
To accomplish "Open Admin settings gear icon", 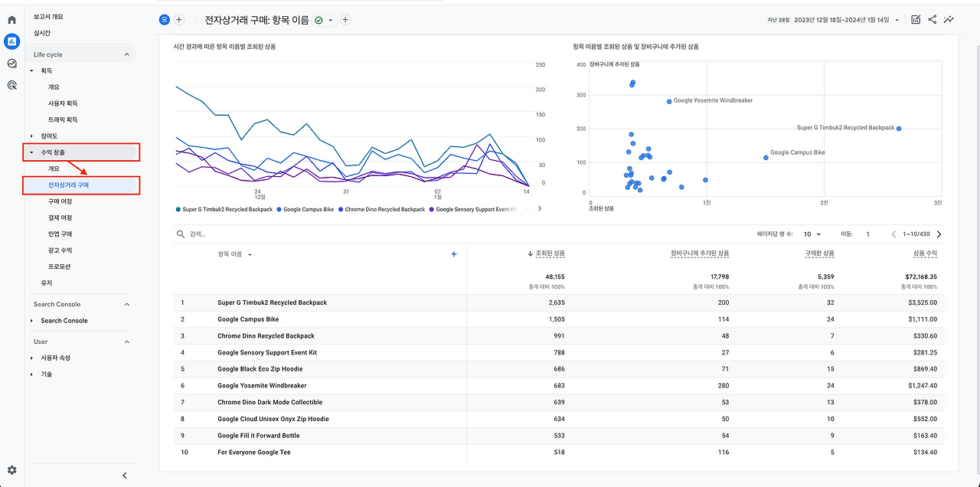I will (11, 470).
